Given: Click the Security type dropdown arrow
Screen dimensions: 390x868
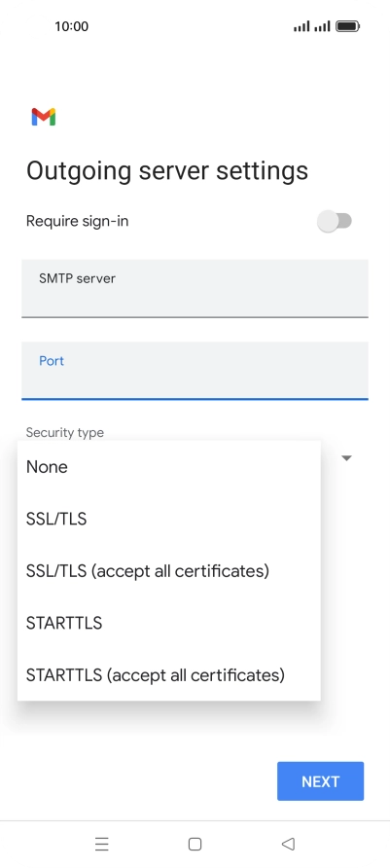Looking at the screenshot, I should pos(347,458).
